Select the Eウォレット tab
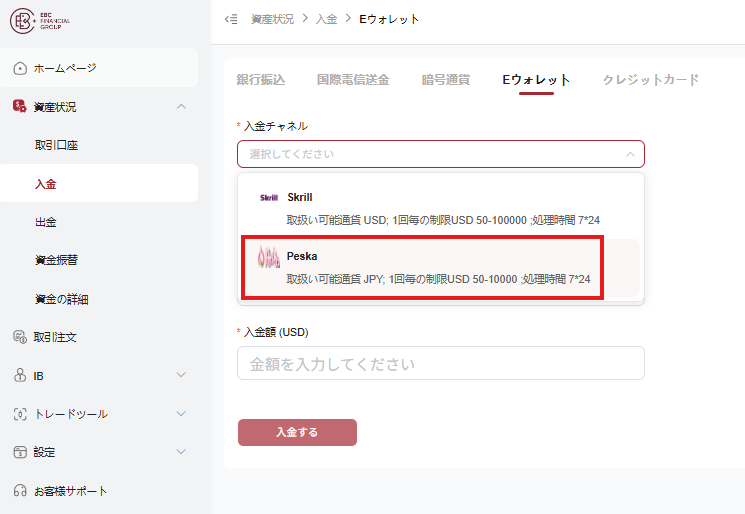The height and width of the screenshot is (514, 745). click(x=536, y=80)
